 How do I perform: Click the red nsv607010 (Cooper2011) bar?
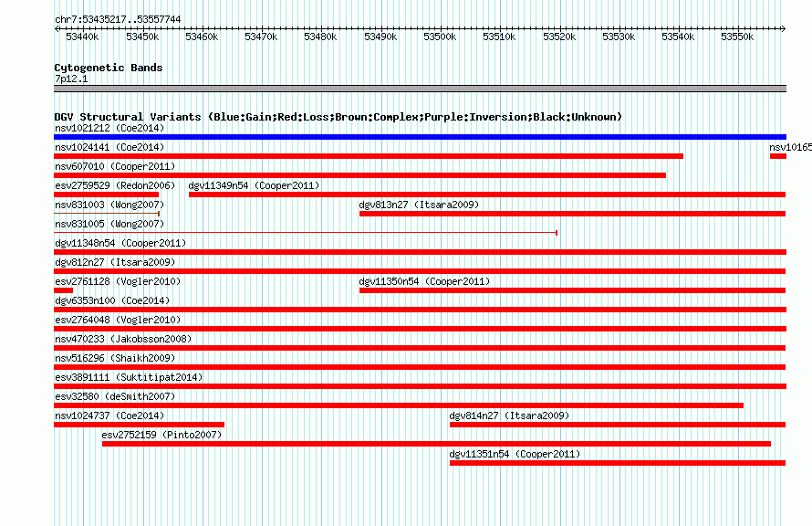click(359, 175)
